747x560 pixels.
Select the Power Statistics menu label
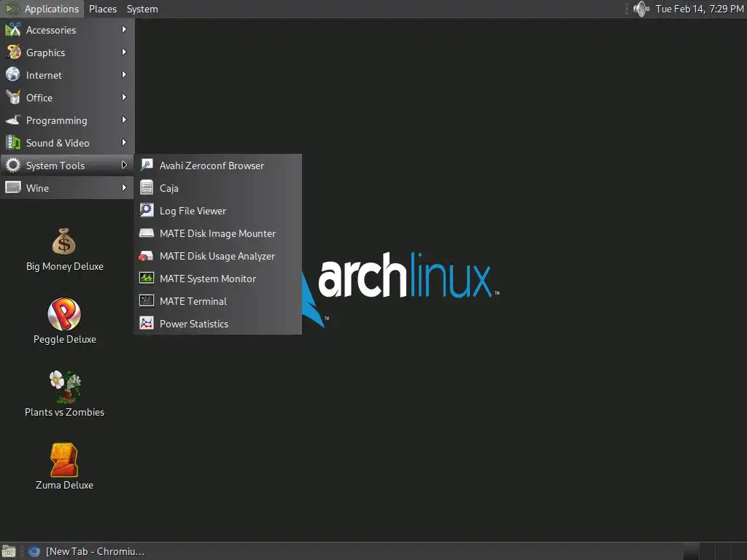(194, 324)
